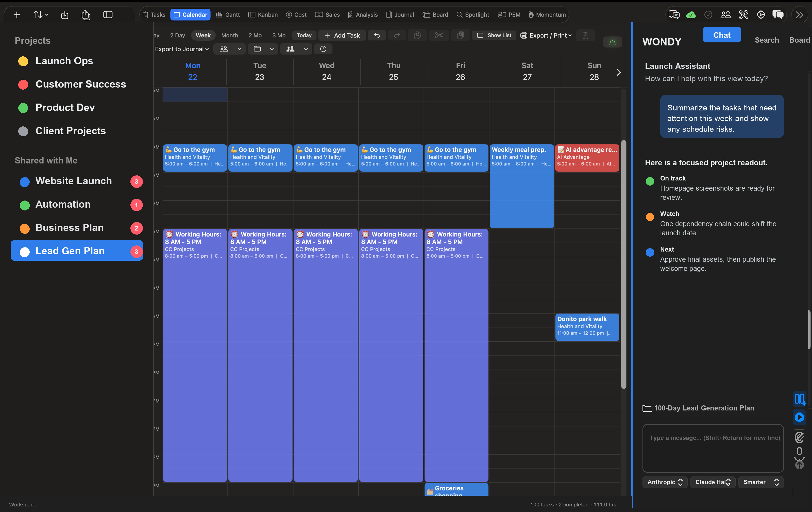Click the share upload icon in top toolbar
Image resolution: width=812 pixels, height=512 pixels.
(x=86, y=14)
